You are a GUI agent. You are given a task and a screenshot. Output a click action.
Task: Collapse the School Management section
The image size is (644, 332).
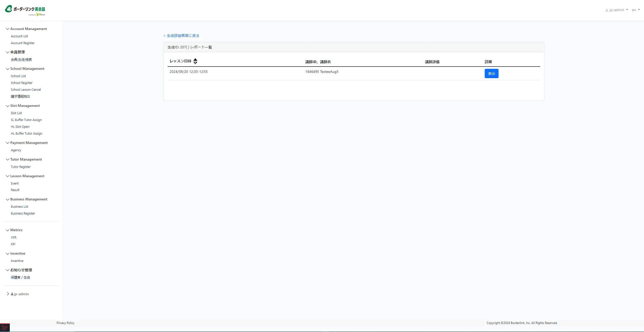tap(8, 69)
